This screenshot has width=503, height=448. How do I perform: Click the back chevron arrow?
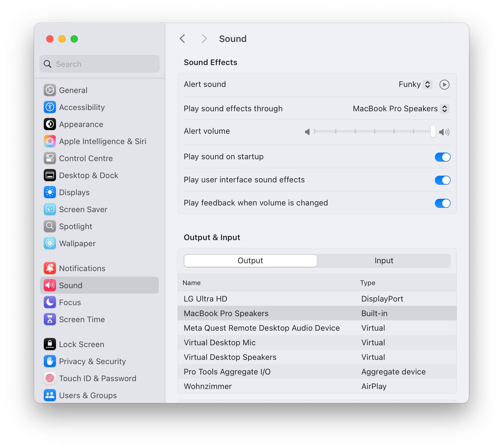click(x=182, y=39)
